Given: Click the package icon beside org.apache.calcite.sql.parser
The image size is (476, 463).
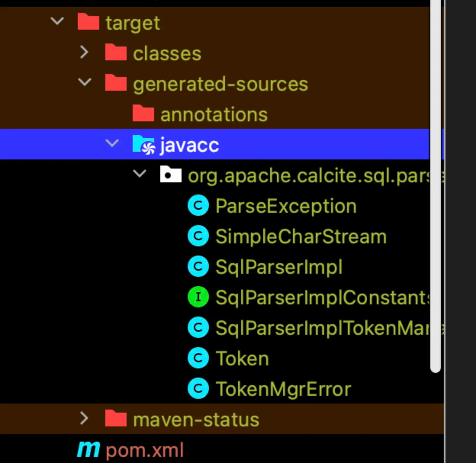Looking at the screenshot, I should pyautogui.click(x=170, y=175).
